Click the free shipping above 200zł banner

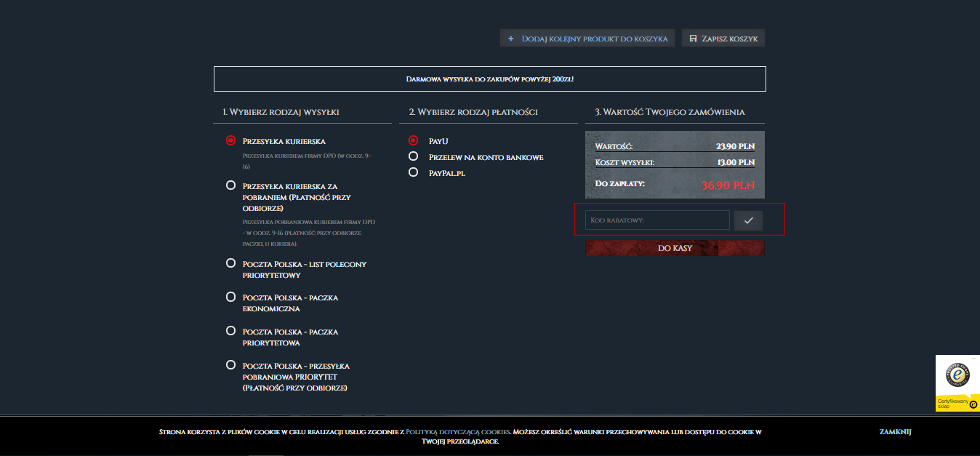pos(489,79)
